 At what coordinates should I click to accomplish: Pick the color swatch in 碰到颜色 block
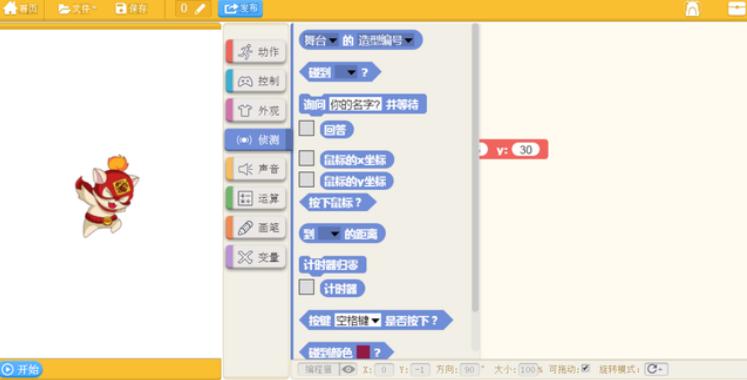click(x=363, y=352)
